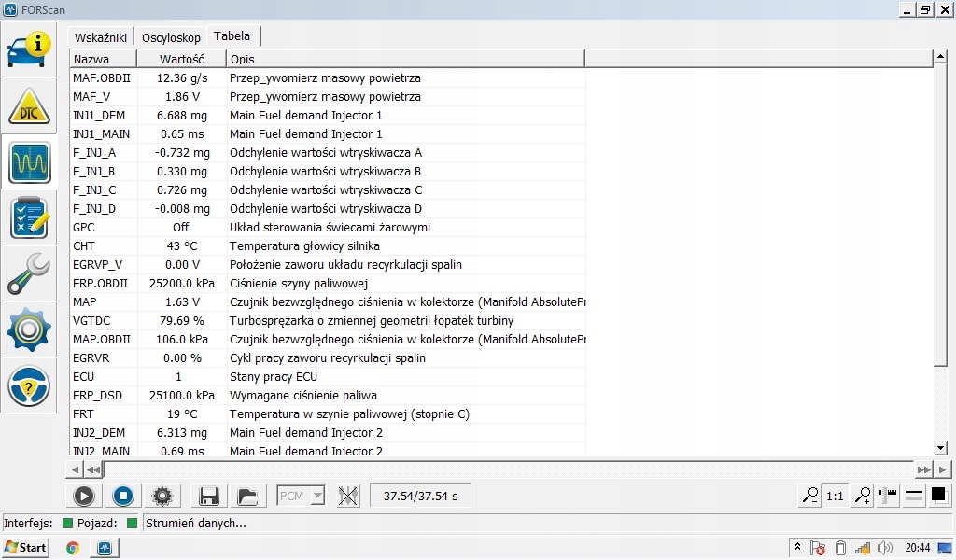Open PID selection settings gear
The image size is (956, 560).
(x=162, y=496)
